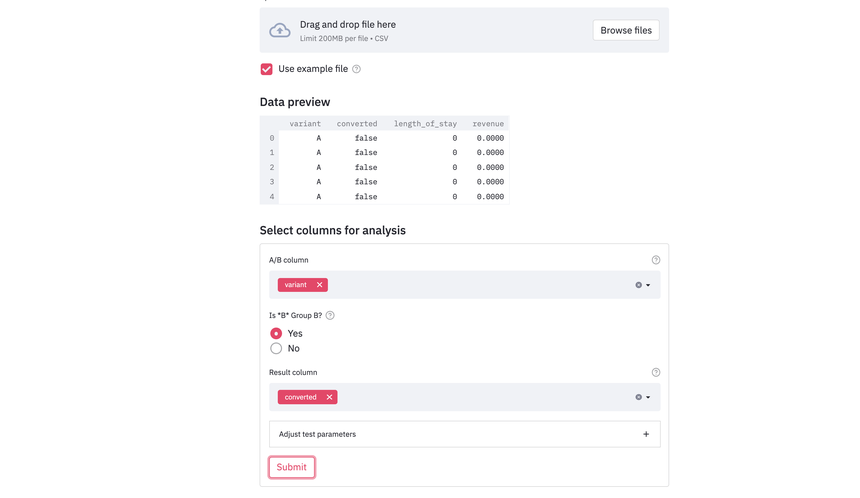Click help icon beside Is B Group B

[330, 315]
